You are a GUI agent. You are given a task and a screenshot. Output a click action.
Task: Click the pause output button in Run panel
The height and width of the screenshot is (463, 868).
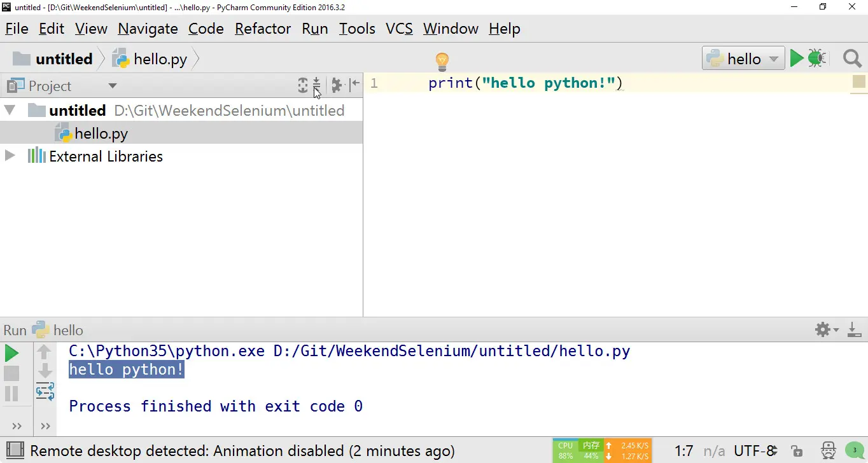pyautogui.click(x=11, y=394)
